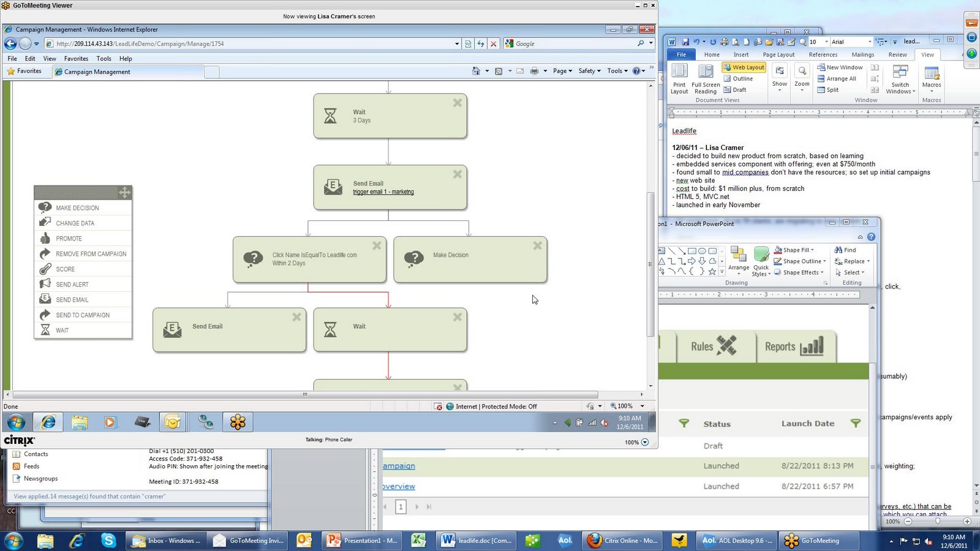Click the IE address bar URL field
Viewport: 980px width, 551px height.
pos(253,43)
